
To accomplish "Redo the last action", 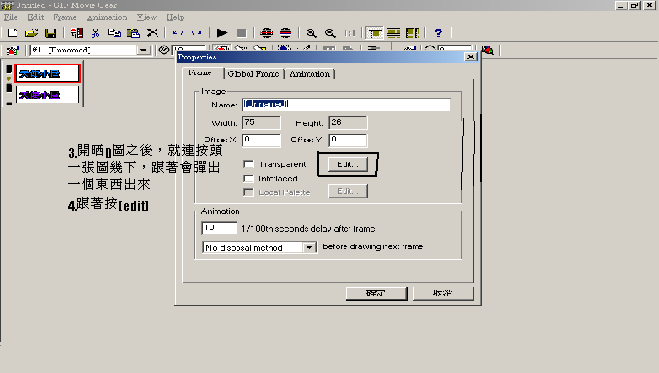I will pos(196,33).
